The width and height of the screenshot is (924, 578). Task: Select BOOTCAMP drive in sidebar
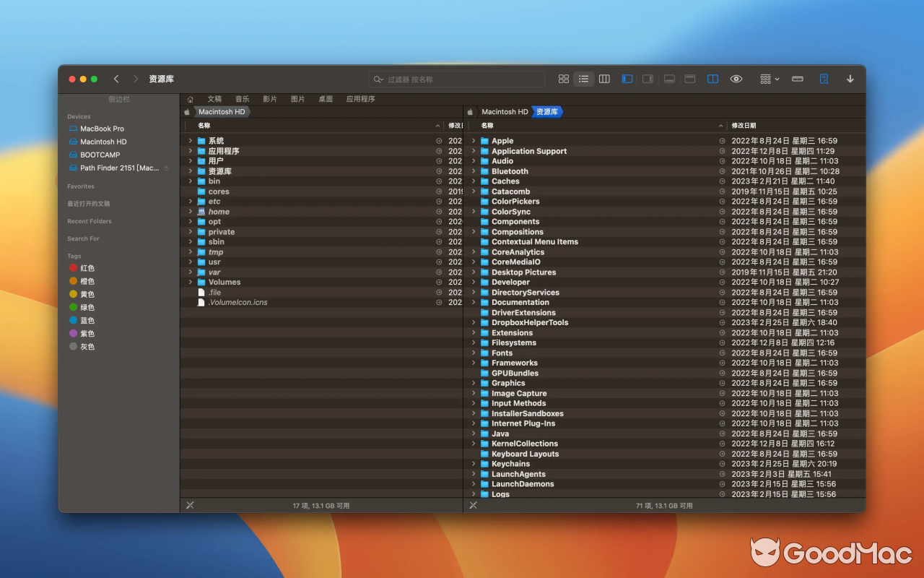coord(100,155)
